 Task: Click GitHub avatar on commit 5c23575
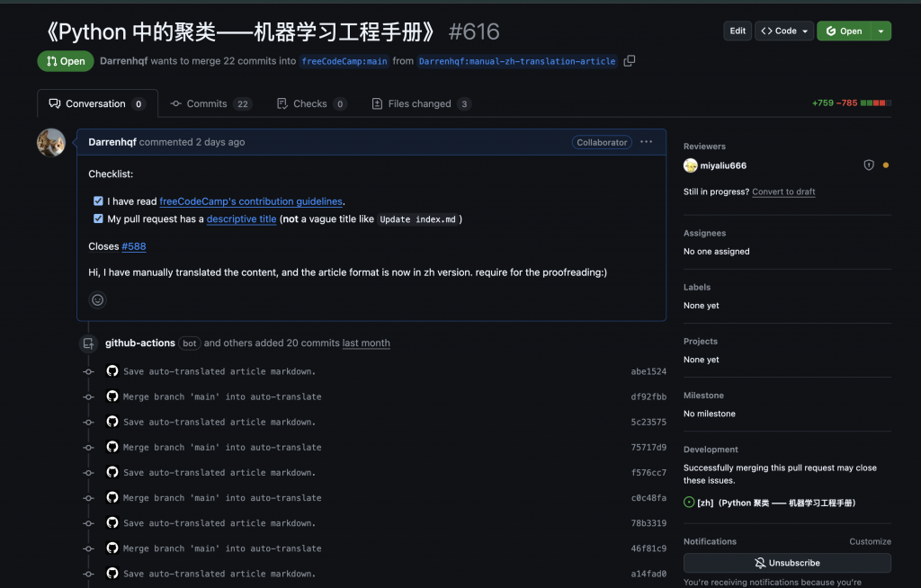[112, 421]
